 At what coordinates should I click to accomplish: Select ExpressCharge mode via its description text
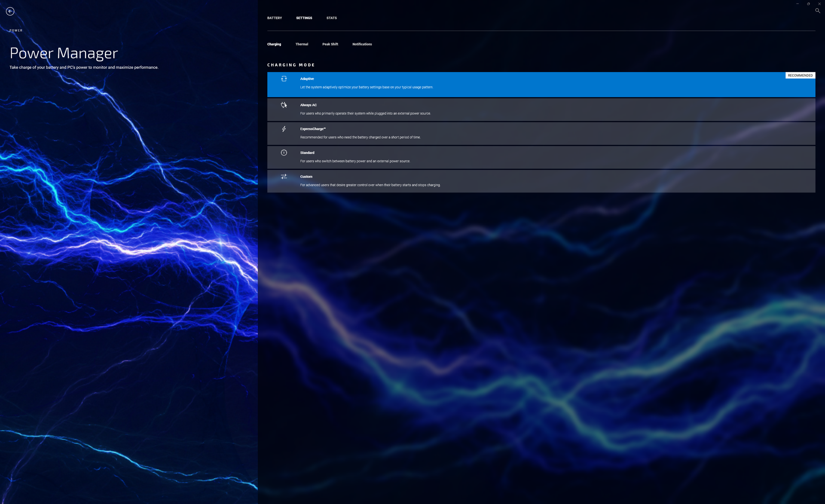tap(360, 137)
